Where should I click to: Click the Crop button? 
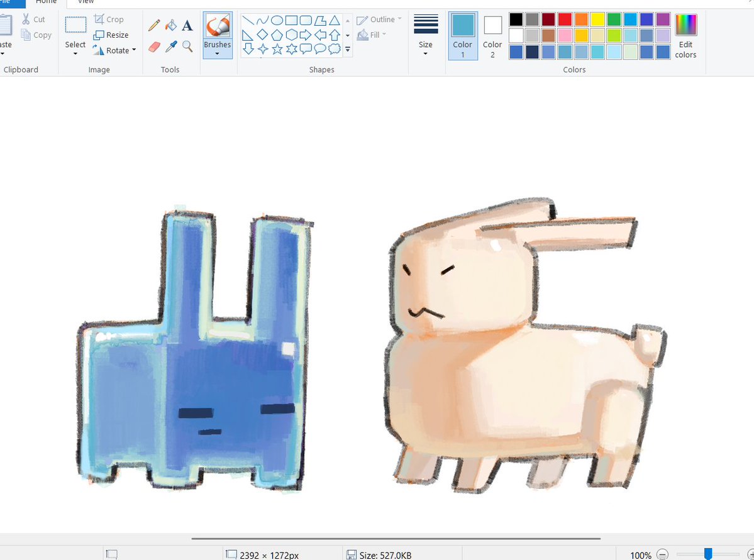109,19
